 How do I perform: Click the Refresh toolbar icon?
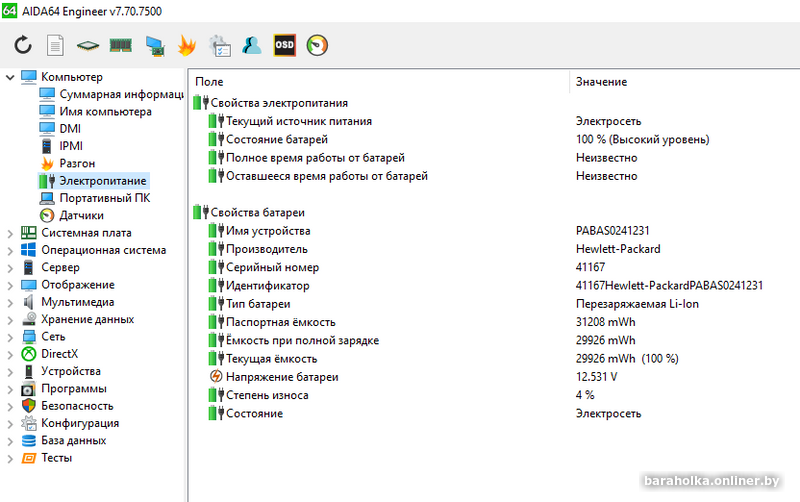click(x=23, y=45)
